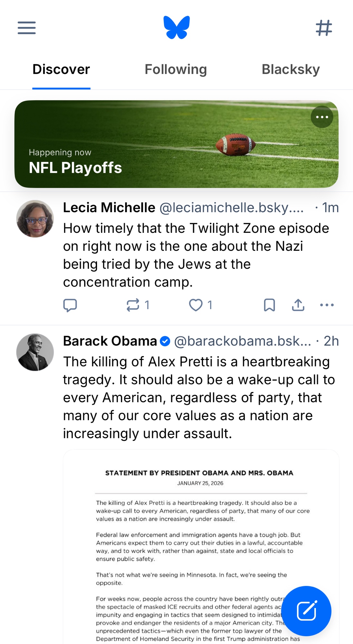Reply to Lecia Michelle's post
This screenshot has width=353, height=644.
[70, 305]
